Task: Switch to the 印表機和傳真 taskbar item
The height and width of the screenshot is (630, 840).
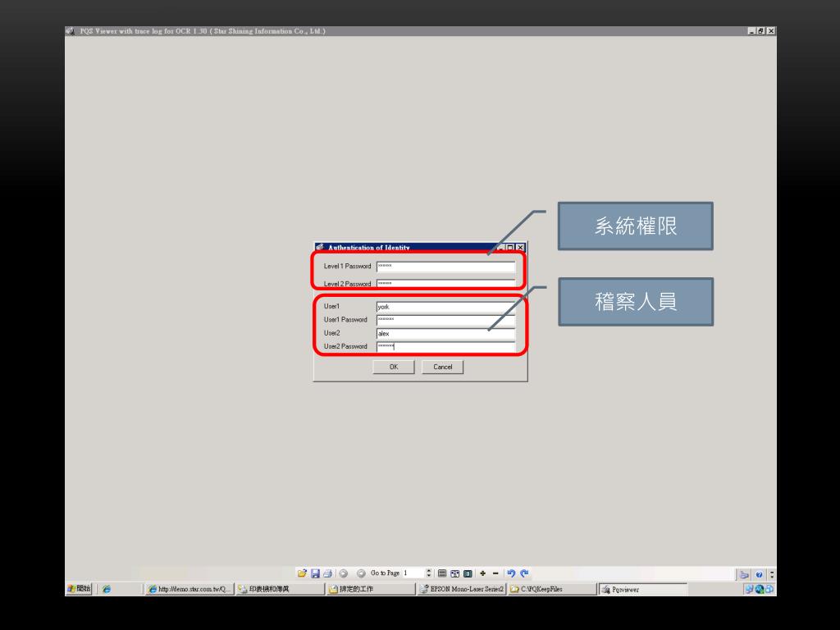Action: (x=281, y=589)
